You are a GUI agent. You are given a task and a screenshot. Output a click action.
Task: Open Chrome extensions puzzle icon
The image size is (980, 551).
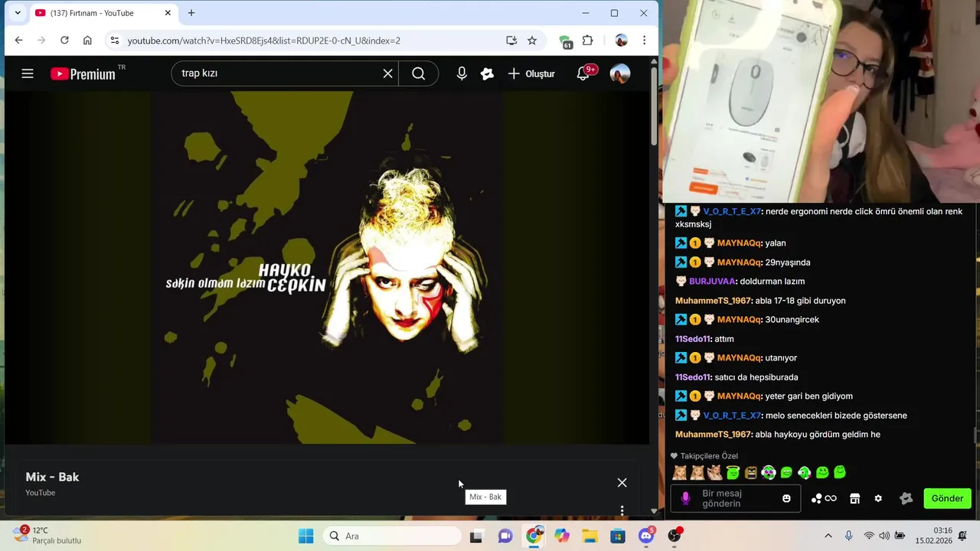tap(588, 41)
